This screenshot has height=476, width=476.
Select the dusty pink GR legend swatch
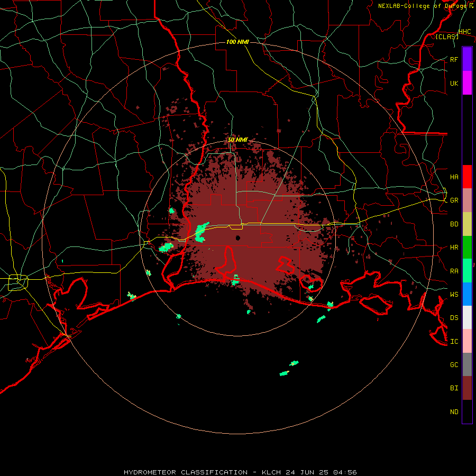coord(467,200)
